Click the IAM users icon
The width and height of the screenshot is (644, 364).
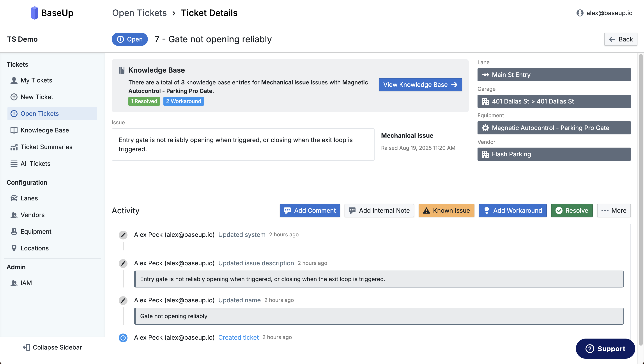pyautogui.click(x=14, y=283)
